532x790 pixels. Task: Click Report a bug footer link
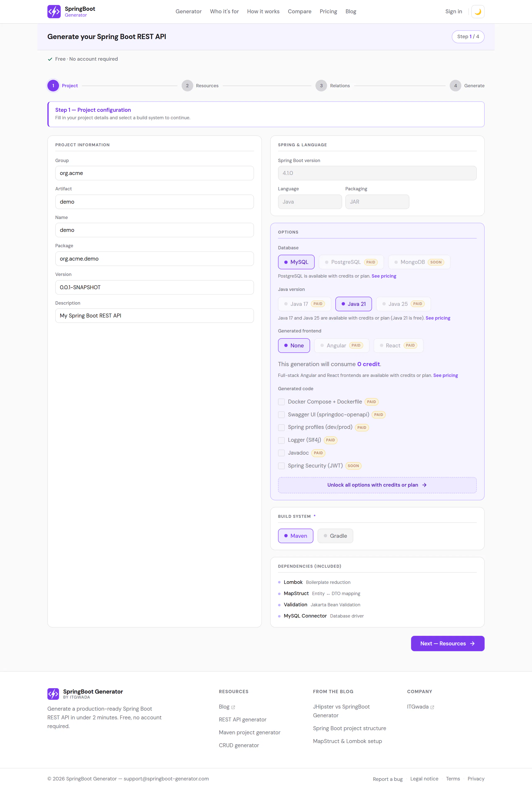point(387,779)
